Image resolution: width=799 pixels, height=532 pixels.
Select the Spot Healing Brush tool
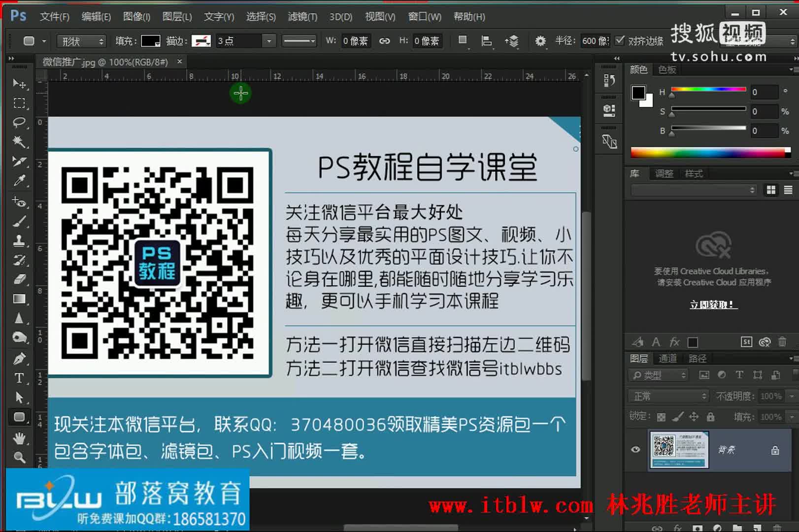20,202
